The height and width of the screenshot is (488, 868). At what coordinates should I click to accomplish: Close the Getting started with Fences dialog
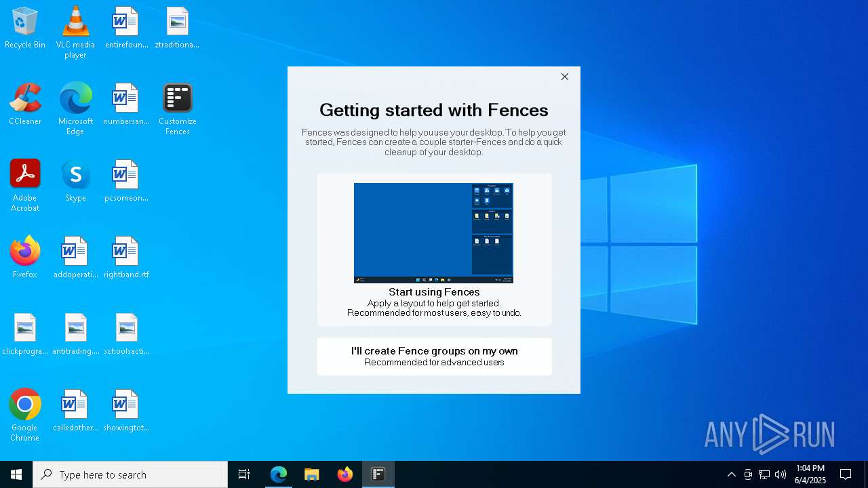565,77
